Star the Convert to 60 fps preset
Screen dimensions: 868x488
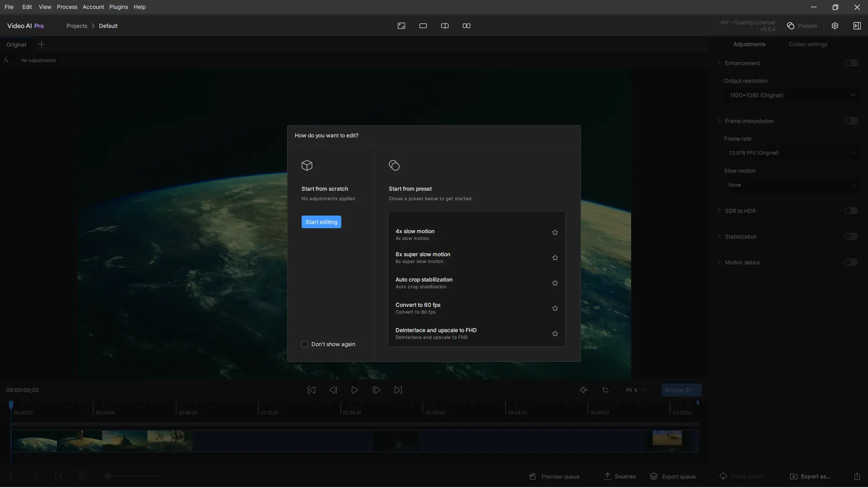555,308
